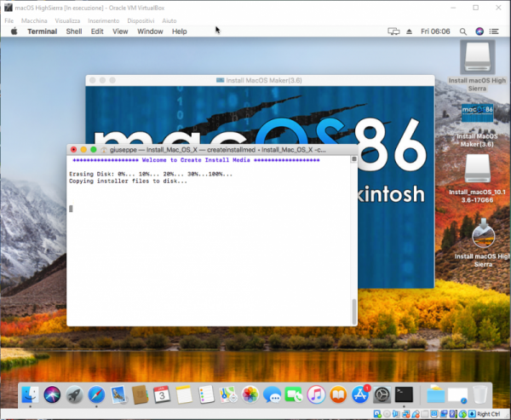Open Notes from the dock
The width and height of the screenshot is (511, 420).
[x=184, y=394]
